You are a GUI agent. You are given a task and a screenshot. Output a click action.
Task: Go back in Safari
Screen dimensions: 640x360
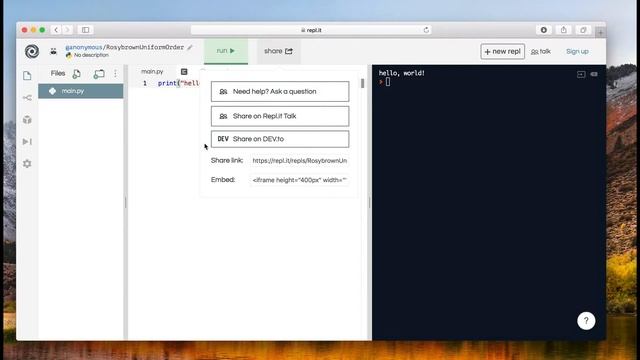click(x=56, y=30)
